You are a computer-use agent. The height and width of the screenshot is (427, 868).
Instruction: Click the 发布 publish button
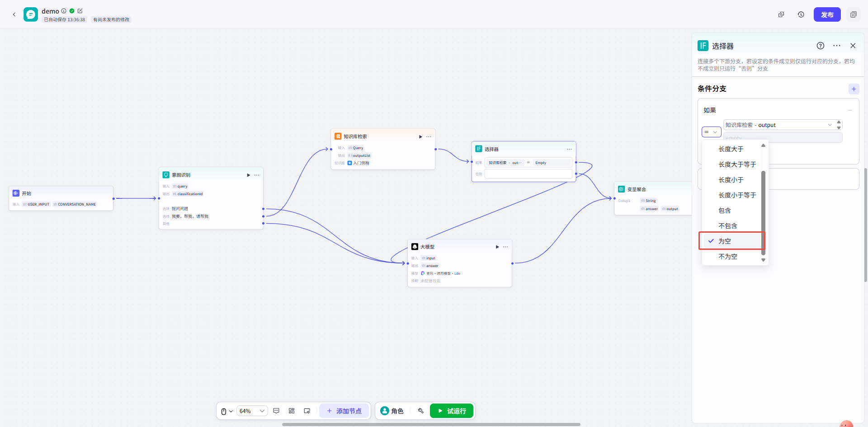pos(826,14)
